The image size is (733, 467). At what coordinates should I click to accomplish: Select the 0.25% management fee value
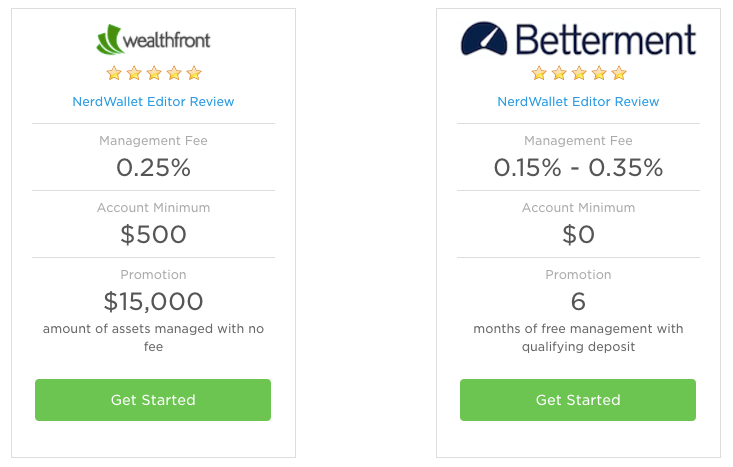point(153,167)
